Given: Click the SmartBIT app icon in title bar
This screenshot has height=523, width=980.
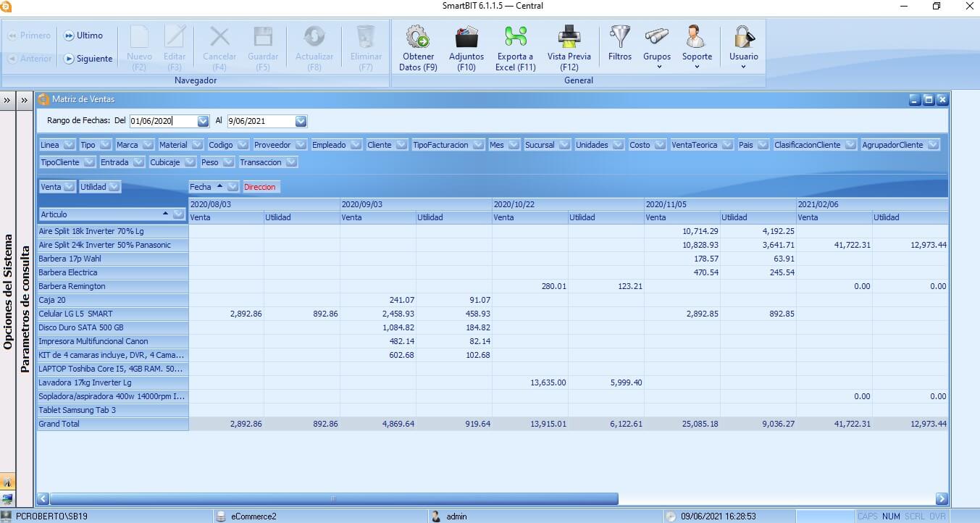Looking at the screenshot, I should click(5, 6).
